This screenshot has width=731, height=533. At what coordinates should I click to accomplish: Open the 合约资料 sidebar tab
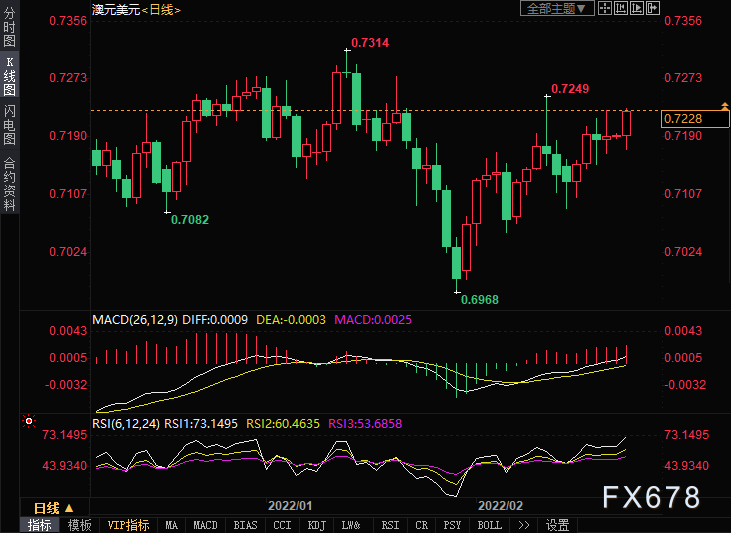pos(9,184)
